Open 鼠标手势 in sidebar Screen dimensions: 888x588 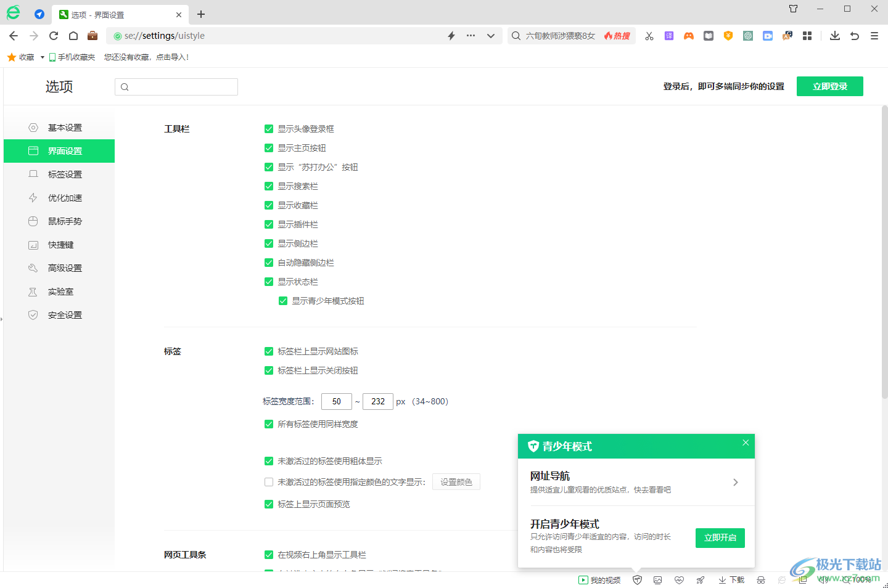[x=59, y=221]
